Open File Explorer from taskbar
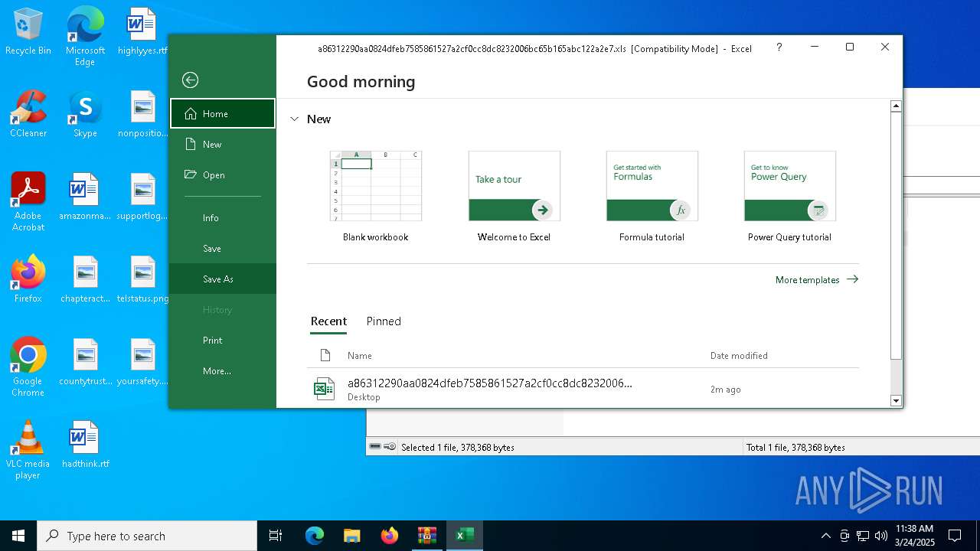 (x=352, y=536)
